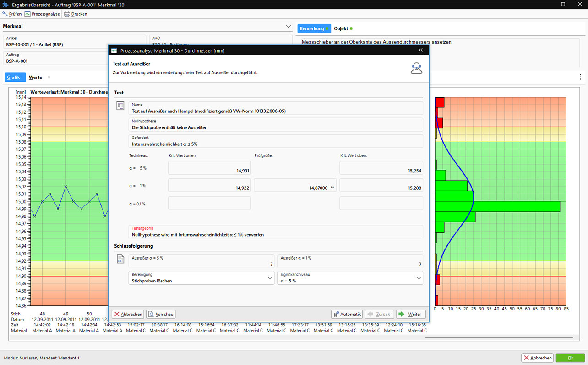Collapse the Merkmal section chevron
Screen dimensions: 588x365
click(288, 26)
